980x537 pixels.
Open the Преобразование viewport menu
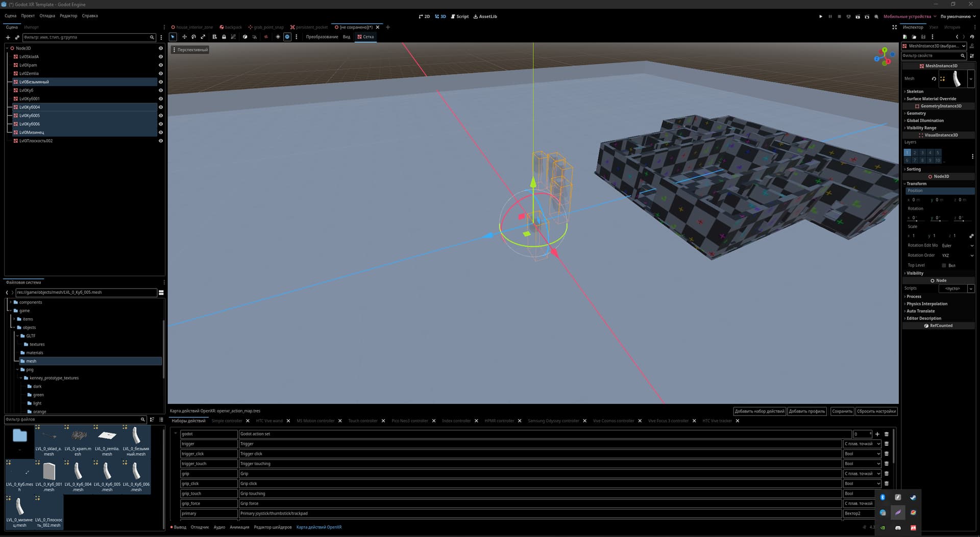(322, 37)
